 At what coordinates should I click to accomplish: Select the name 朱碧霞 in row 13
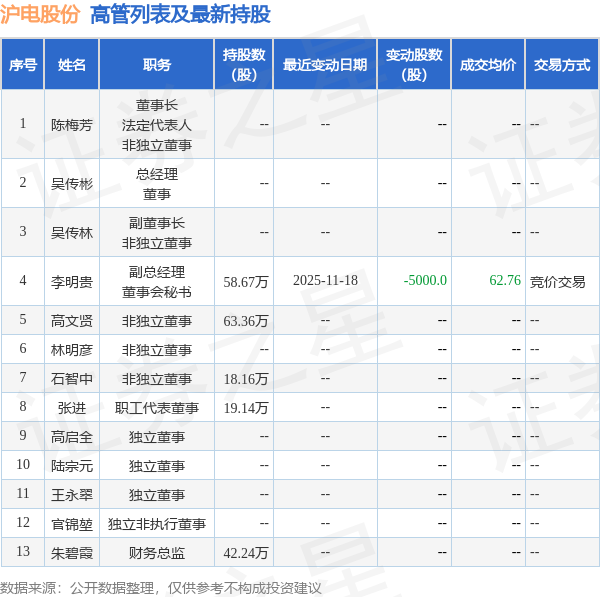72,553
